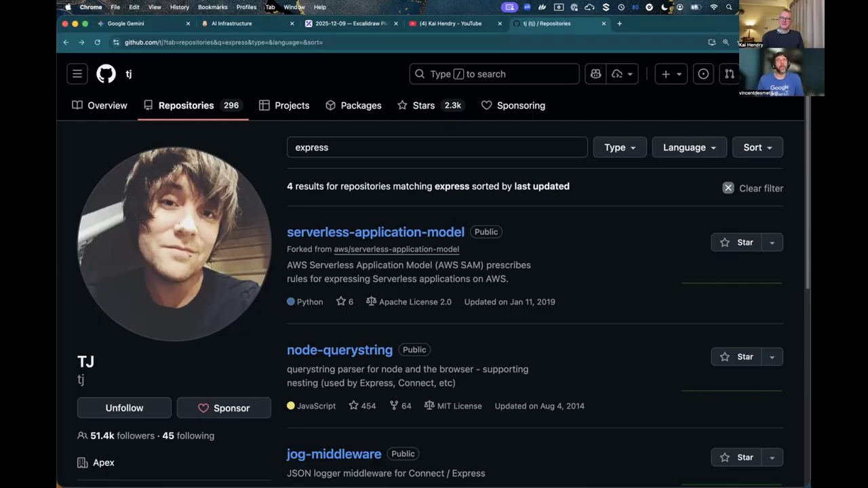Screen dimensions: 868x488
Task: Open the Issues icon in header
Action: (703, 74)
